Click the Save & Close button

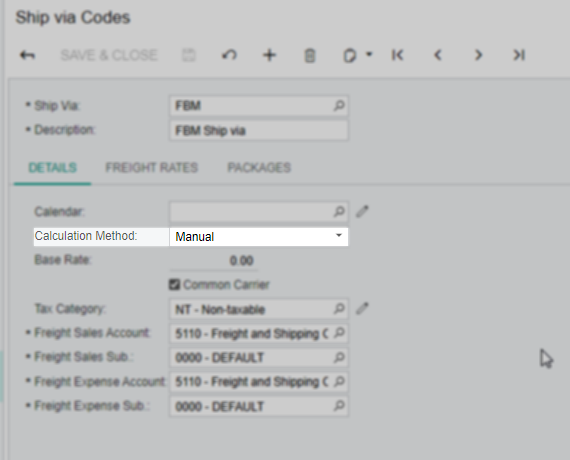pos(109,55)
